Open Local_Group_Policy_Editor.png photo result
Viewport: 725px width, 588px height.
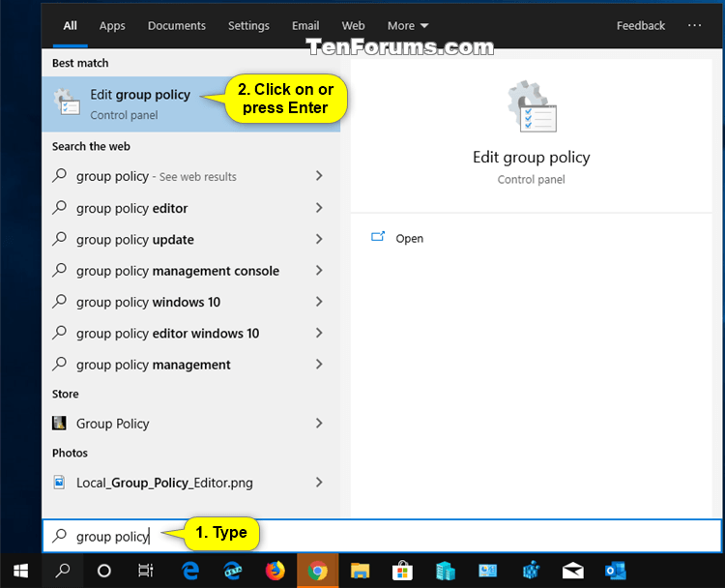click(191, 483)
